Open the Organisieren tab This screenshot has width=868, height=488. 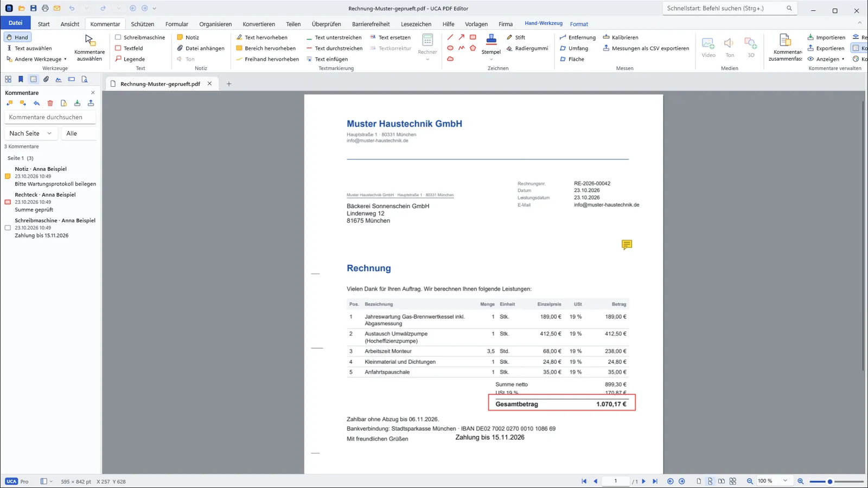click(215, 24)
